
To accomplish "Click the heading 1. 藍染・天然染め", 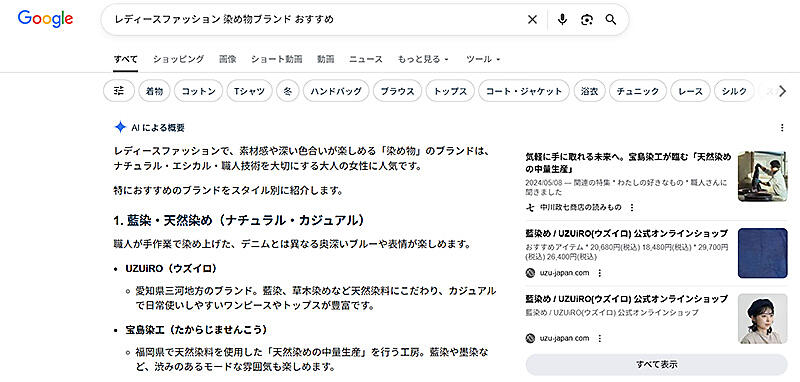I will [240, 220].
